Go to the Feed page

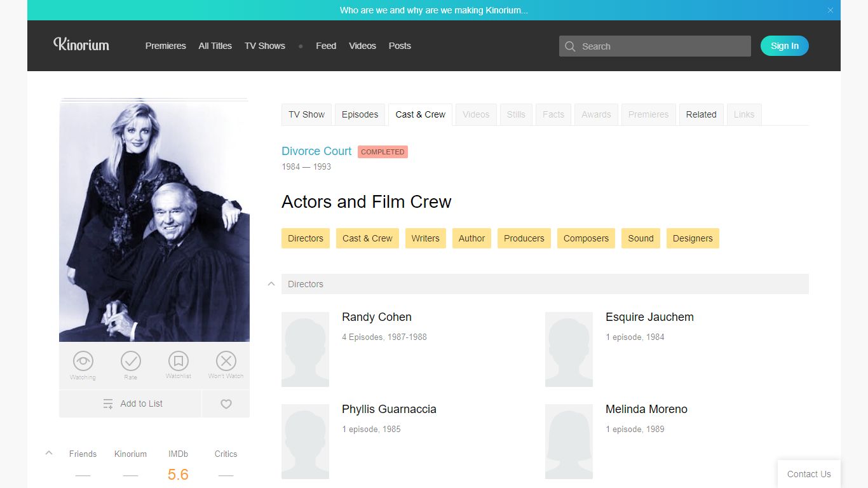[x=326, y=46]
